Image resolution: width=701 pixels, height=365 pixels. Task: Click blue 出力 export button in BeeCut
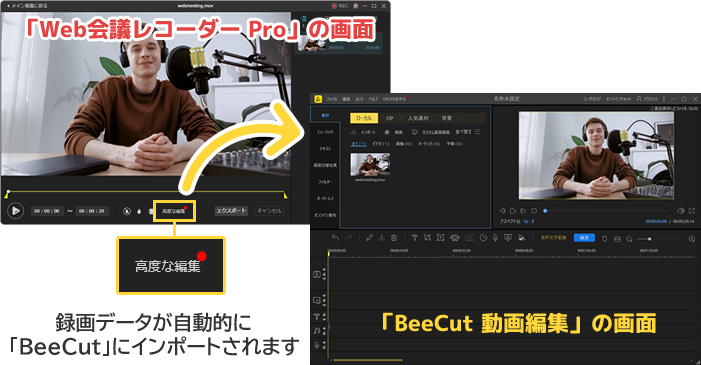(584, 238)
